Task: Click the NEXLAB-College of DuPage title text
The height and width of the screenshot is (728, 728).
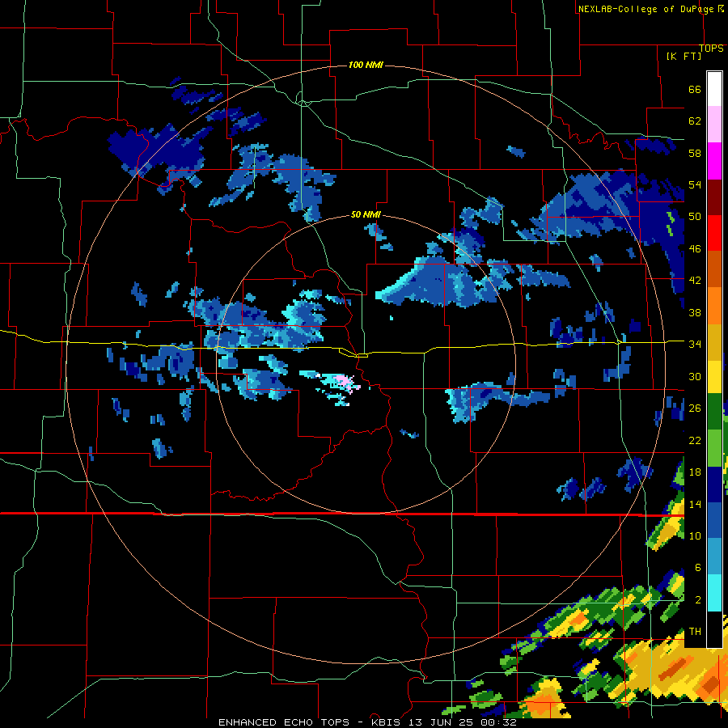Action: [x=646, y=9]
